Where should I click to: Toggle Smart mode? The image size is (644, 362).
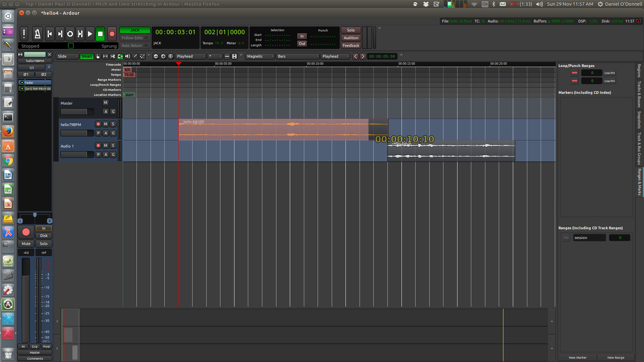pyautogui.click(x=87, y=56)
